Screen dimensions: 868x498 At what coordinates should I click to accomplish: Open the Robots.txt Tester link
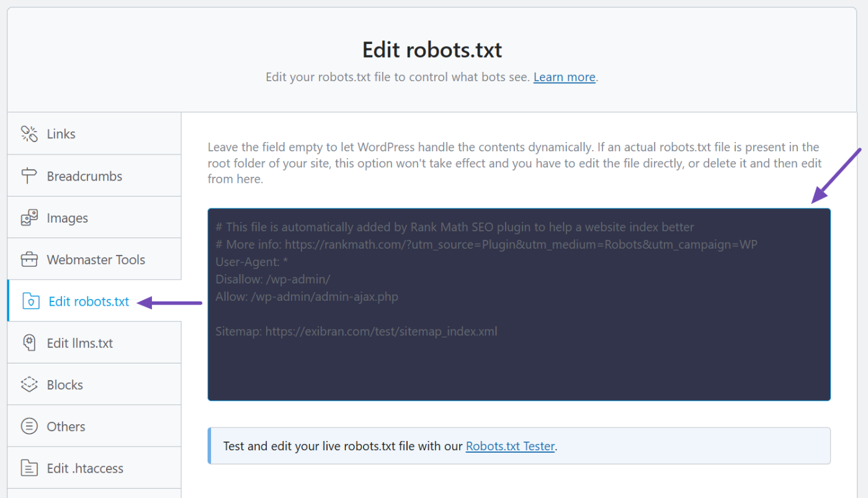(x=510, y=446)
